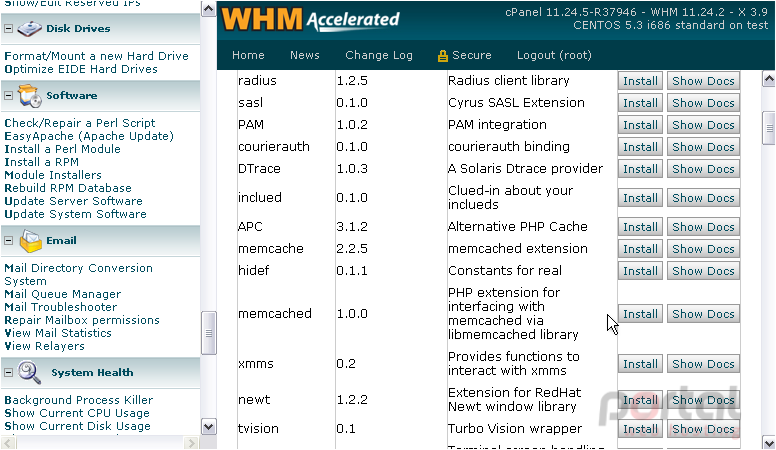Show Docs for xmms
The width and height of the screenshot is (776, 450).
click(703, 364)
